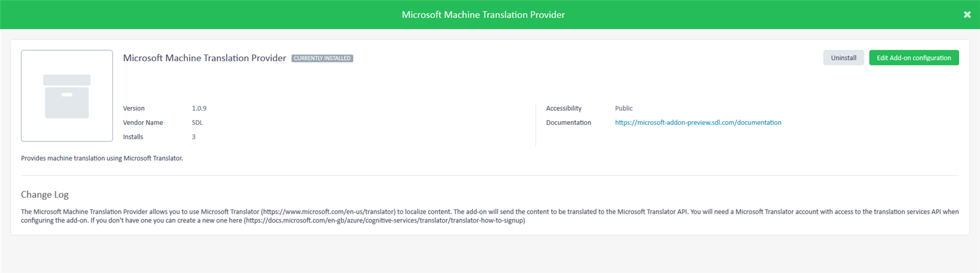Open Edit Add-on configuration

click(x=914, y=58)
